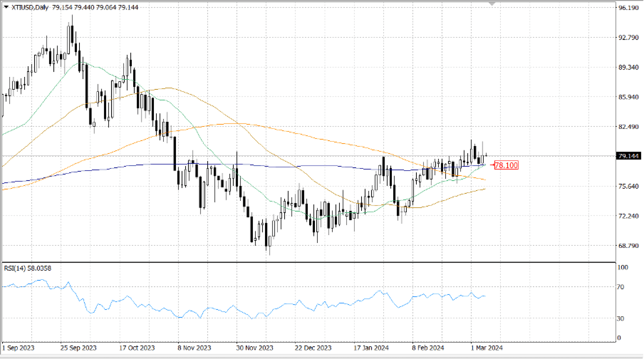Click the 17 Jan 2024 date label
Image resolution: width=644 pixels, height=359 pixels.
tap(371, 348)
